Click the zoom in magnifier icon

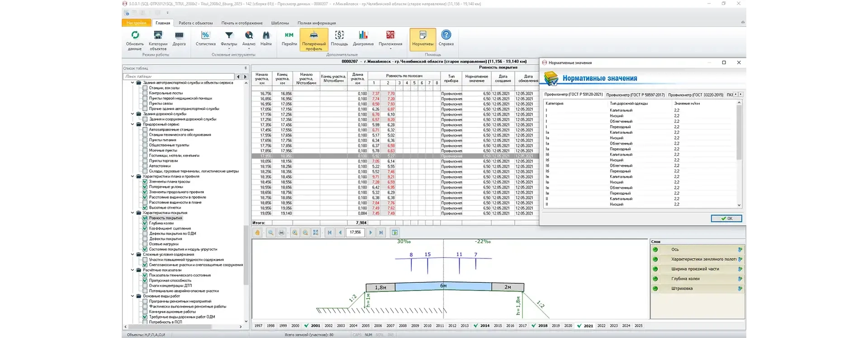point(295,233)
